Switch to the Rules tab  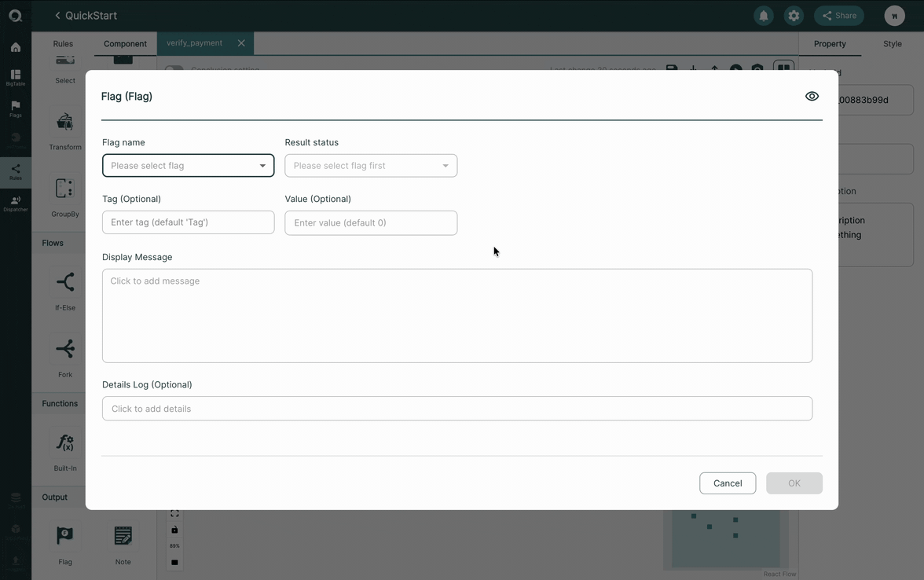click(63, 44)
